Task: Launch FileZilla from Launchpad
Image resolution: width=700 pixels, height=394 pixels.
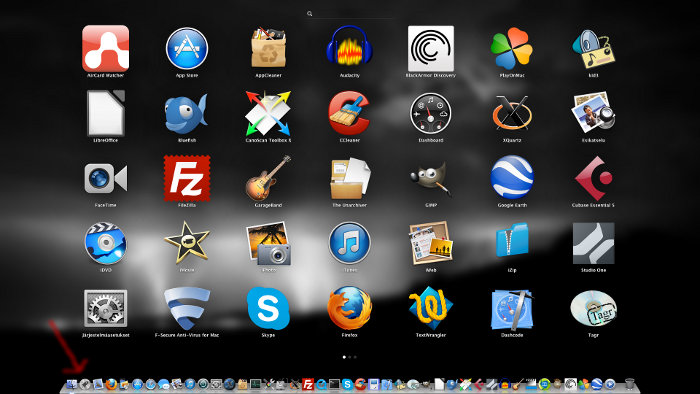Action: [187, 178]
